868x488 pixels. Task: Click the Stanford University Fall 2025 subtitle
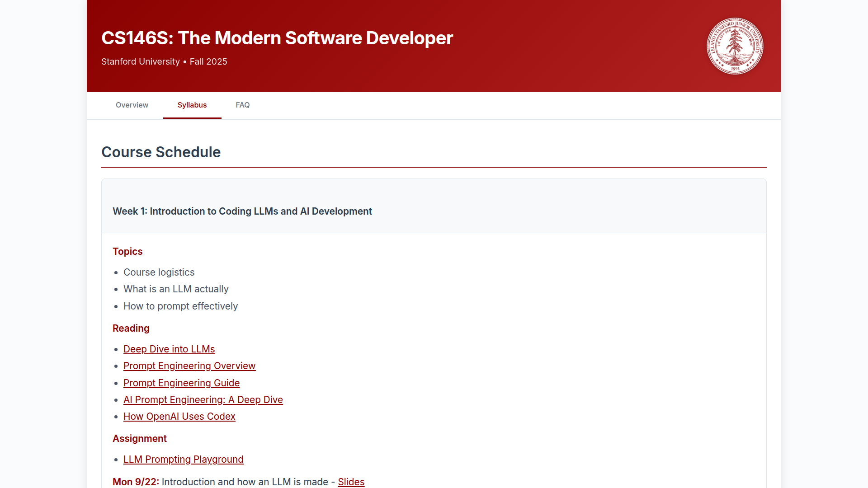(x=164, y=61)
